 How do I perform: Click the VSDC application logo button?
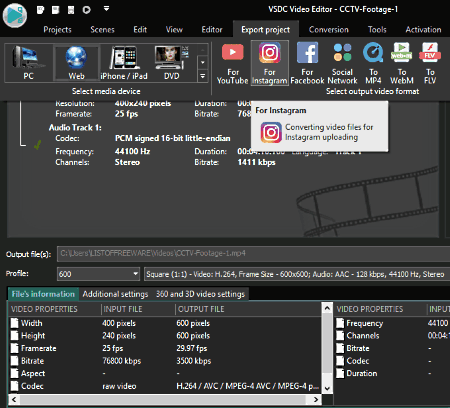15,15
